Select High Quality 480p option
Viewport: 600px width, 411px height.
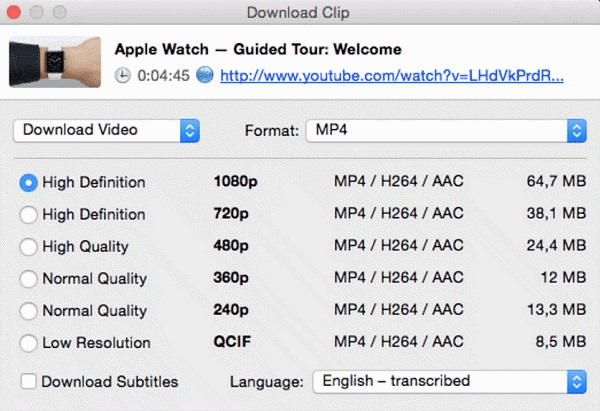(x=28, y=247)
